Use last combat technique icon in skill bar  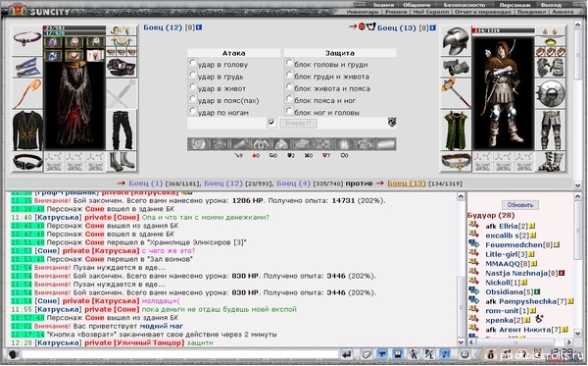(385, 144)
